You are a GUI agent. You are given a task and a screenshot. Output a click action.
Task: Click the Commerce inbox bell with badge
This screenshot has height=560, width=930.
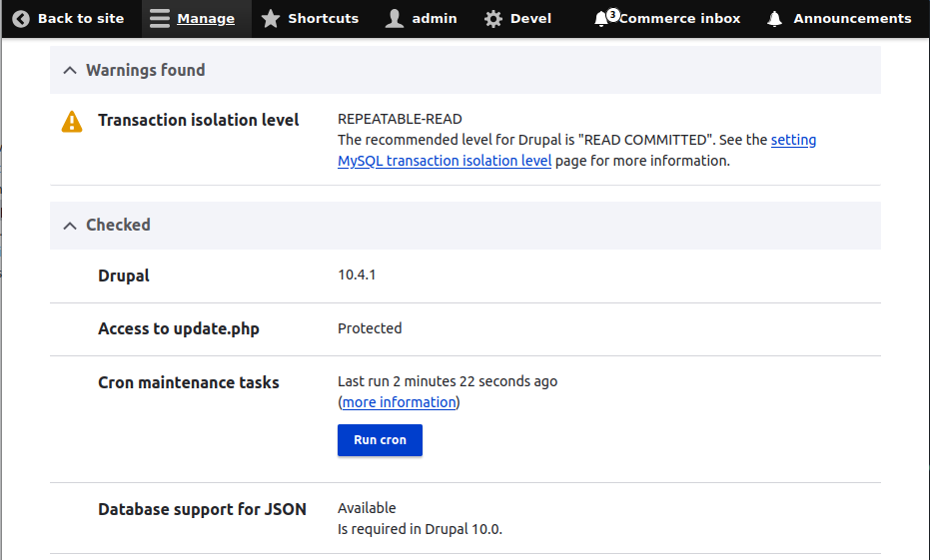click(605, 18)
